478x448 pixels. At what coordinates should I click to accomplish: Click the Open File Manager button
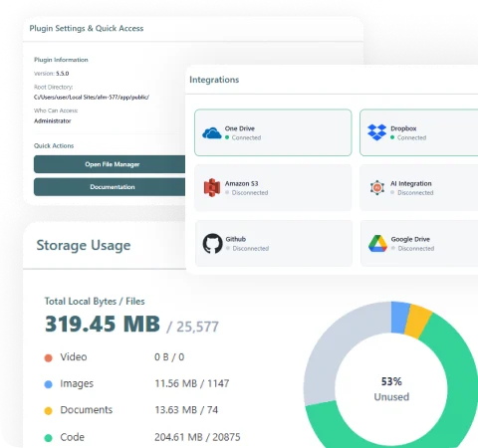(110, 164)
